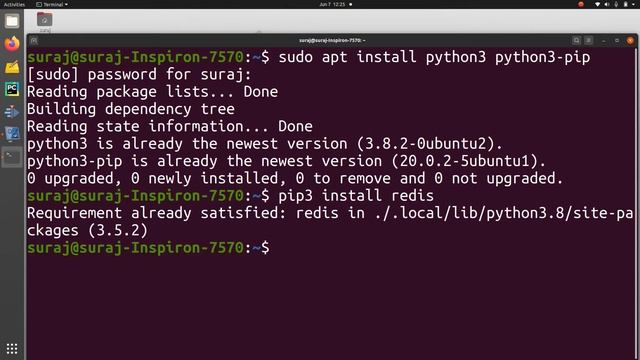Click 'ckages (3.5.2)' wrapped line
The height and width of the screenshot is (360, 640).
(87, 231)
